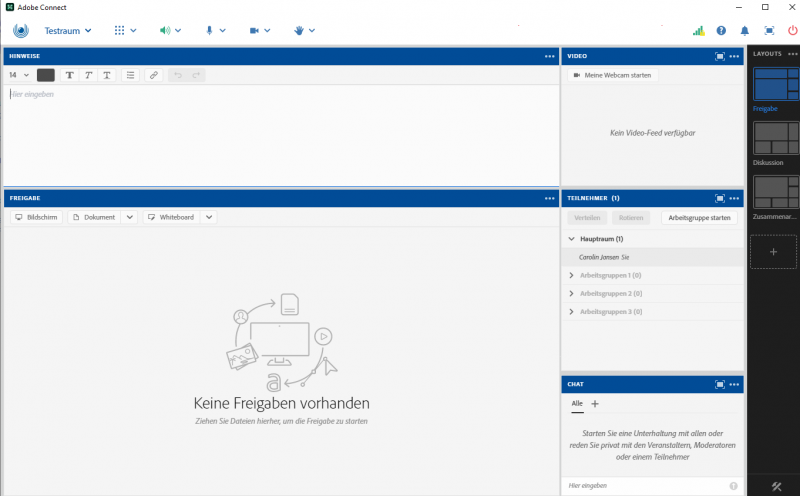Open Video pod options menu (three dots)

pyautogui.click(x=734, y=56)
